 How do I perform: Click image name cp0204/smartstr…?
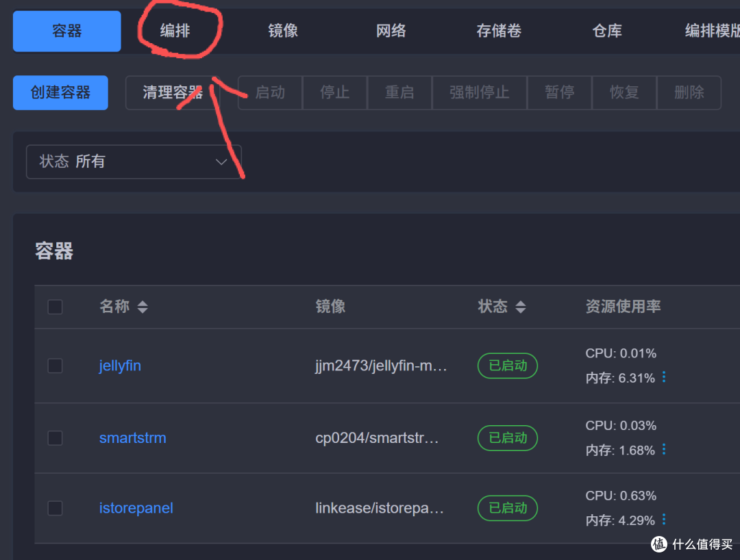click(x=377, y=438)
